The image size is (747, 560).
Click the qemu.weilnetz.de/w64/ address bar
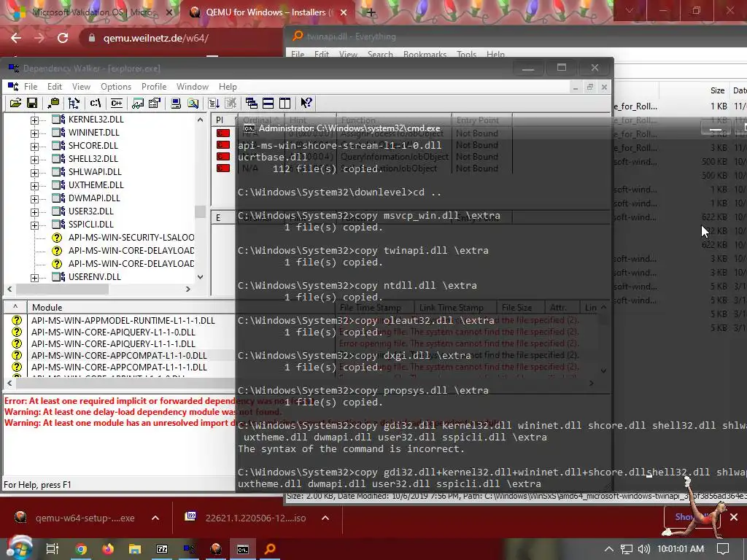pos(156,38)
